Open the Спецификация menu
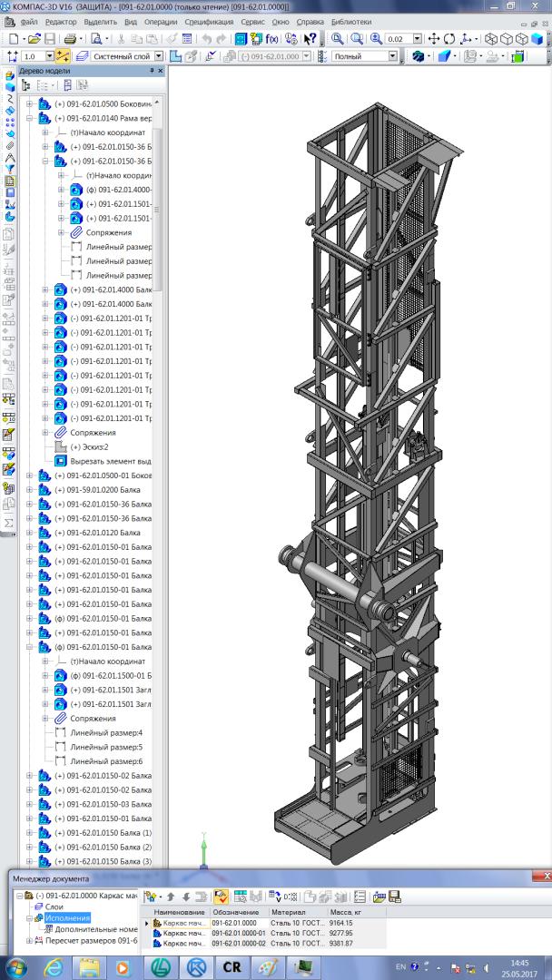Screen dimensions: 552x980 [x=209, y=20]
